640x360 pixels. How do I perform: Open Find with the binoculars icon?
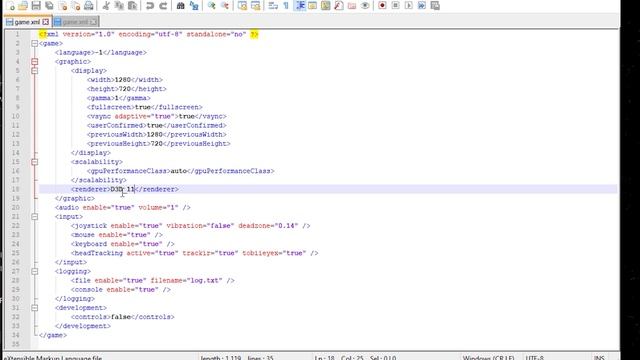point(180,6)
